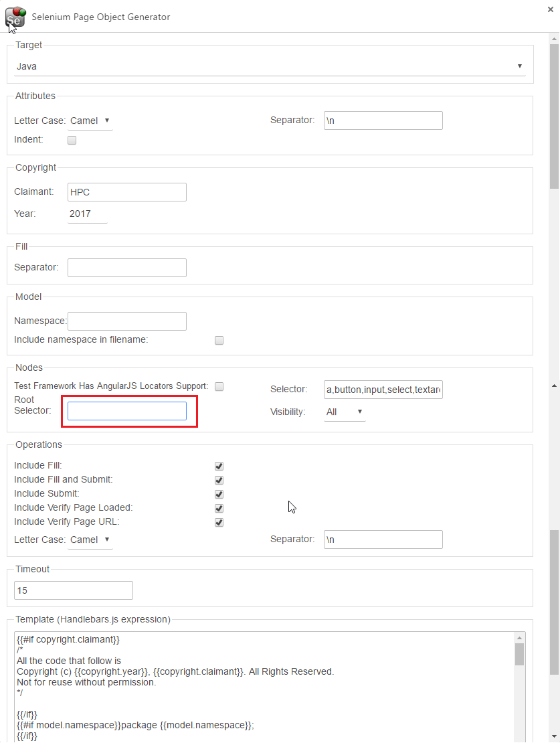This screenshot has width=560, height=743.
Task: Select the Year field showing 2017
Action: click(x=87, y=214)
